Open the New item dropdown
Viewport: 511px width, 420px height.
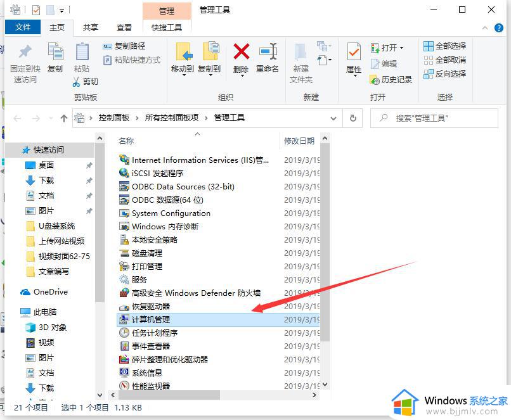tap(323, 46)
